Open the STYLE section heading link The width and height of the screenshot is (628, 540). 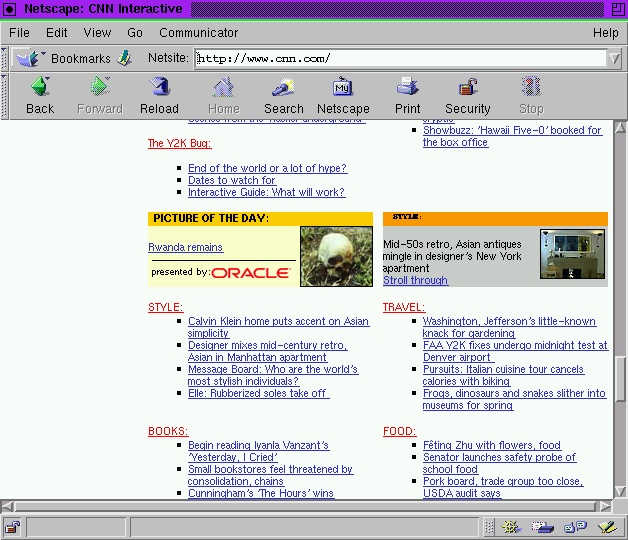(165, 307)
